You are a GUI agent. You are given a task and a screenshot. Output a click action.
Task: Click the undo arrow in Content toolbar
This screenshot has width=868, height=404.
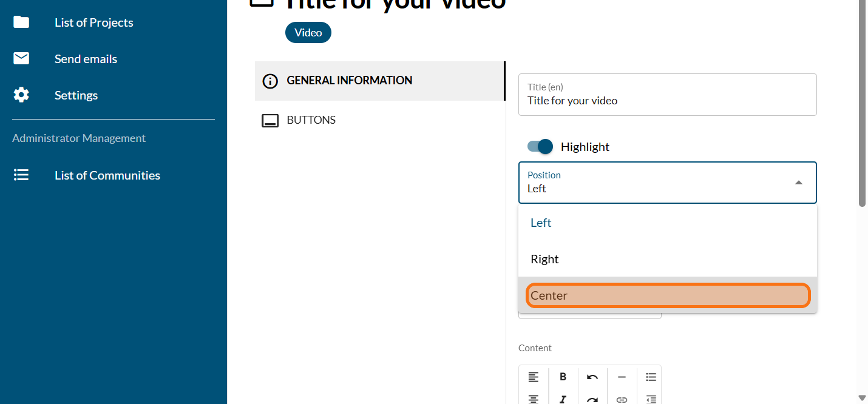[592, 377]
